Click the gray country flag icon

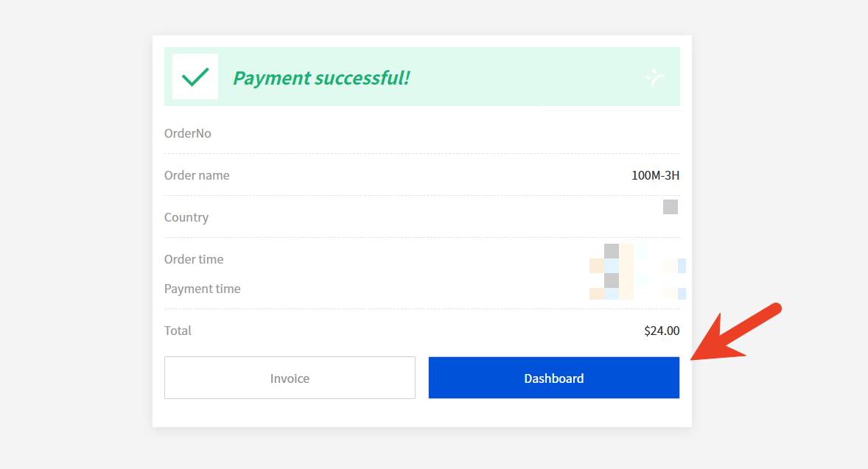click(670, 207)
